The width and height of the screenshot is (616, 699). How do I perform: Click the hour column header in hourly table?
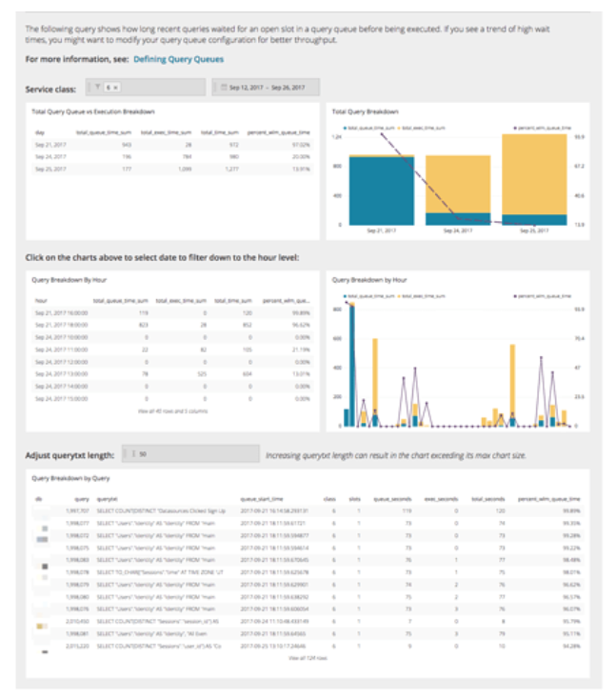41,301
